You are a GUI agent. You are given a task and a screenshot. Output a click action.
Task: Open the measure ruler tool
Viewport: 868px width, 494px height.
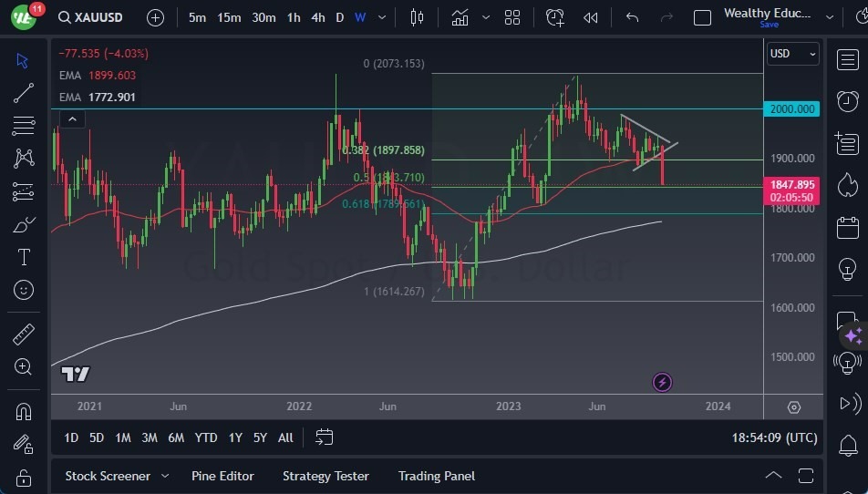[24, 334]
